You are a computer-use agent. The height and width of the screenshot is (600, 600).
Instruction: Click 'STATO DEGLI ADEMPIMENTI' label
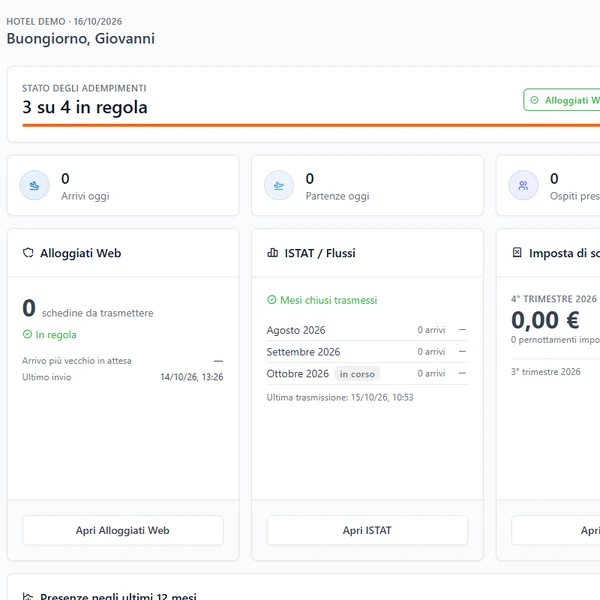point(84,88)
